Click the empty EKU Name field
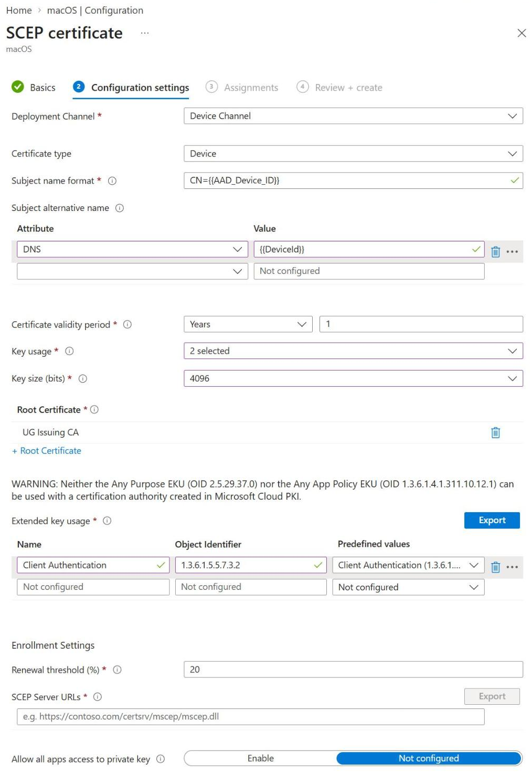 (x=93, y=587)
